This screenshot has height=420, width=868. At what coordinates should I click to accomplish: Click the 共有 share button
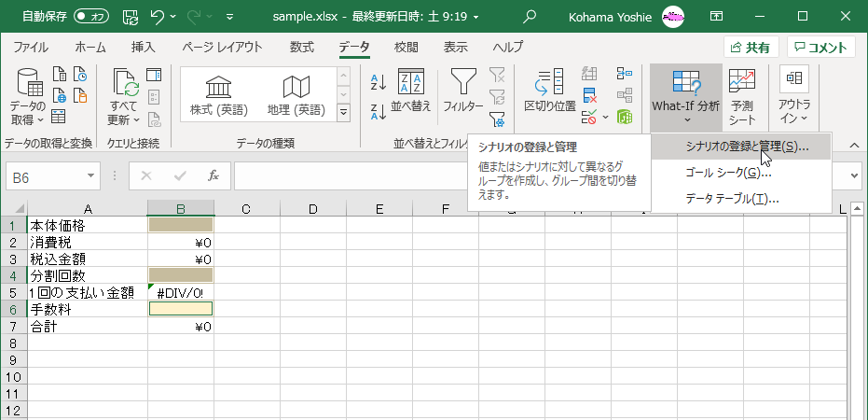pos(751,48)
